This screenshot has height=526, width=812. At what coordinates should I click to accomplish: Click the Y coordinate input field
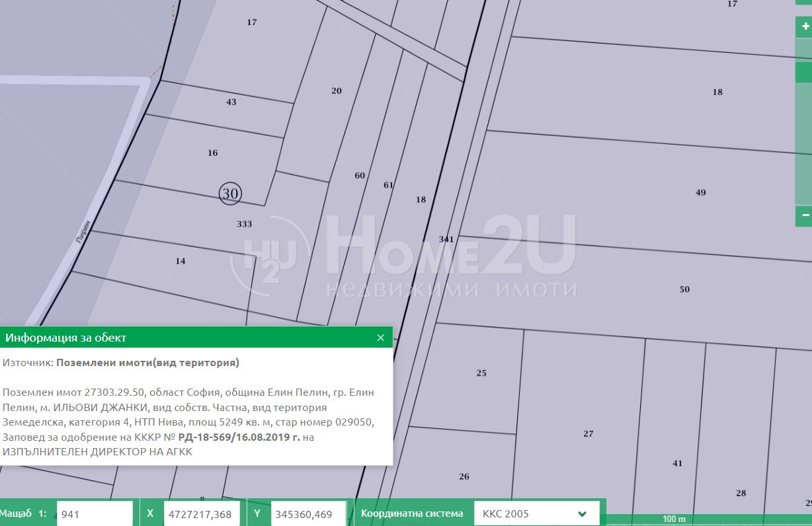point(308,513)
